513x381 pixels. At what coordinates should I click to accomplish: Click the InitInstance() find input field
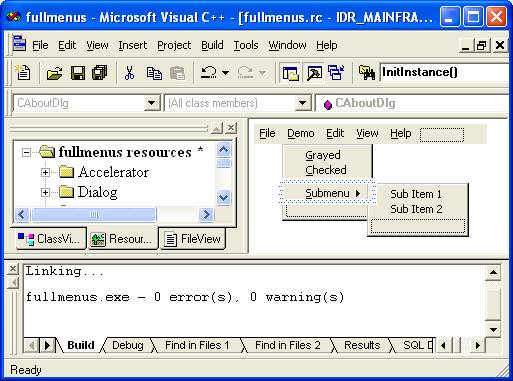coord(445,72)
